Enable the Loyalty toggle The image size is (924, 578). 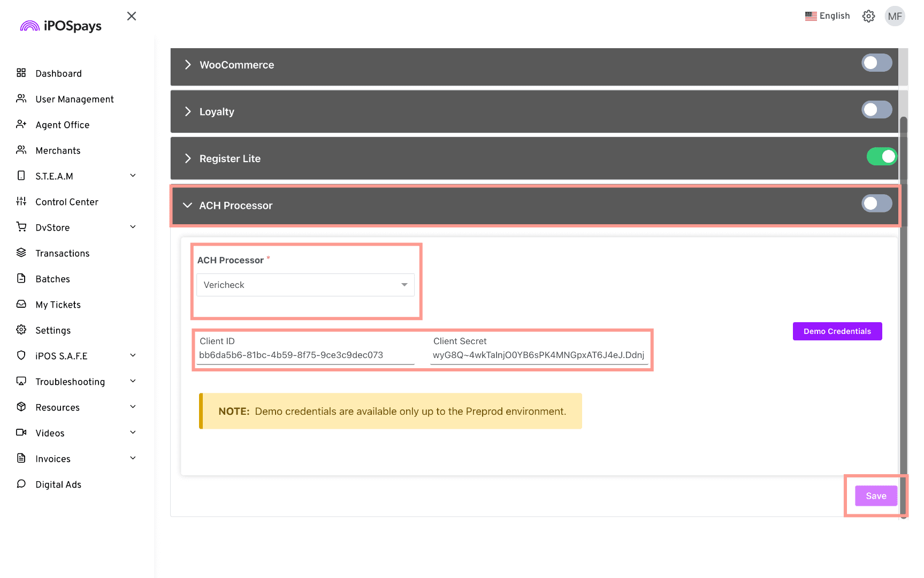coord(877,110)
